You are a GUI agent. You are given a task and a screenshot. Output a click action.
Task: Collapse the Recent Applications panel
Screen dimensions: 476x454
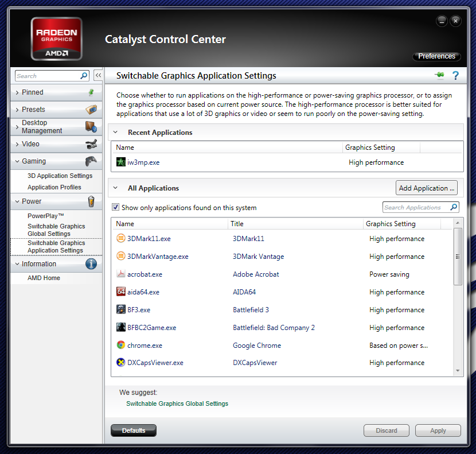[x=115, y=132]
